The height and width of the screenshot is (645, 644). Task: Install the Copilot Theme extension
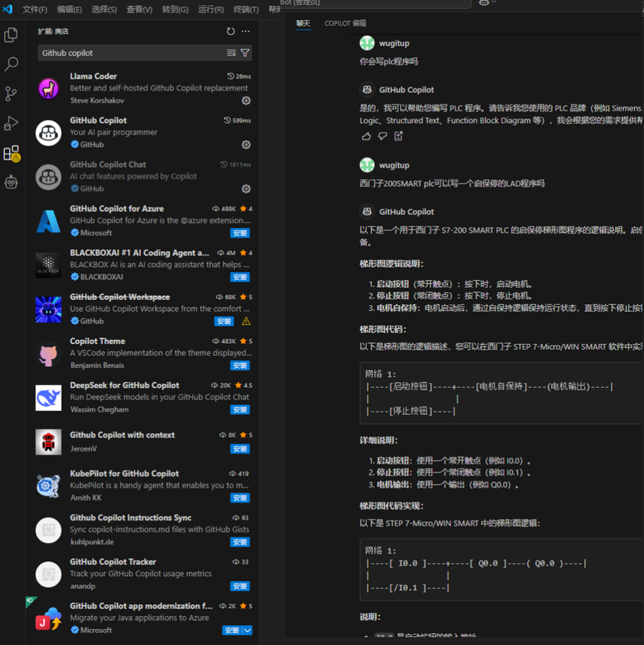point(240,366)
